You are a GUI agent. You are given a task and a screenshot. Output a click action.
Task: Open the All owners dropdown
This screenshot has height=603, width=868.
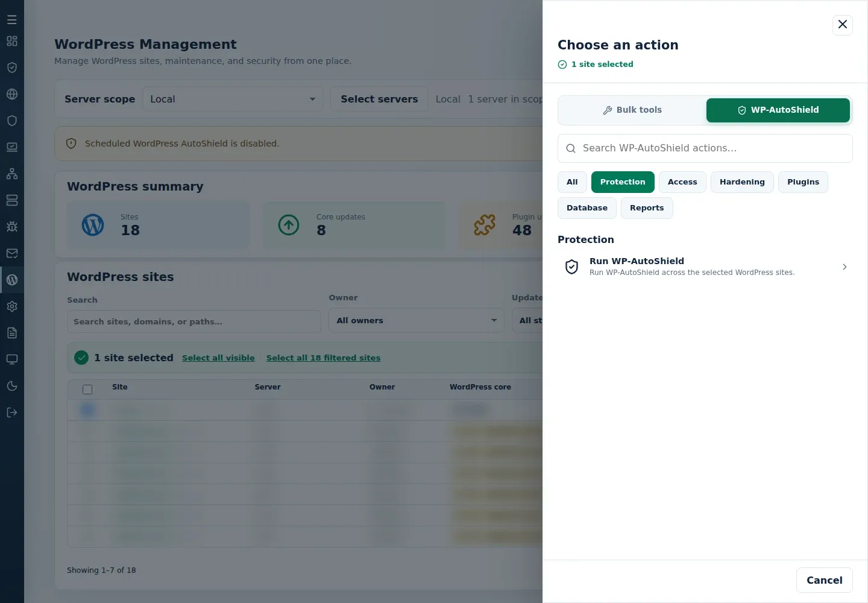click(x=417, y=320)
